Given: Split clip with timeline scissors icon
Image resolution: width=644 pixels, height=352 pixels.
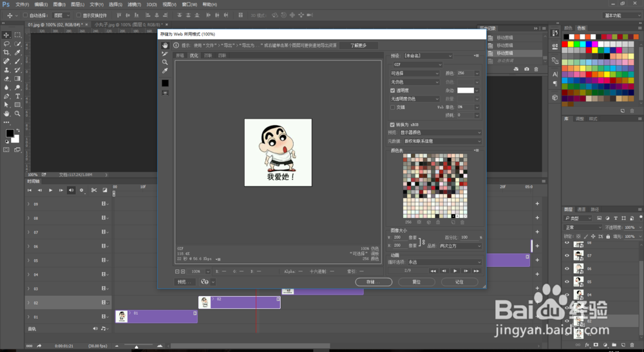Looking at the screenshot, I should click(x=94, y=190).
